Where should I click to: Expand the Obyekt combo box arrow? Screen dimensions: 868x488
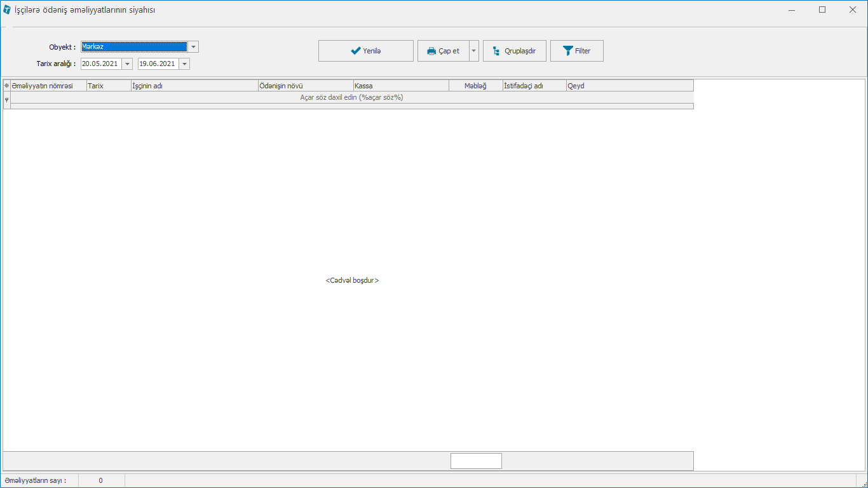pos(193,47)
